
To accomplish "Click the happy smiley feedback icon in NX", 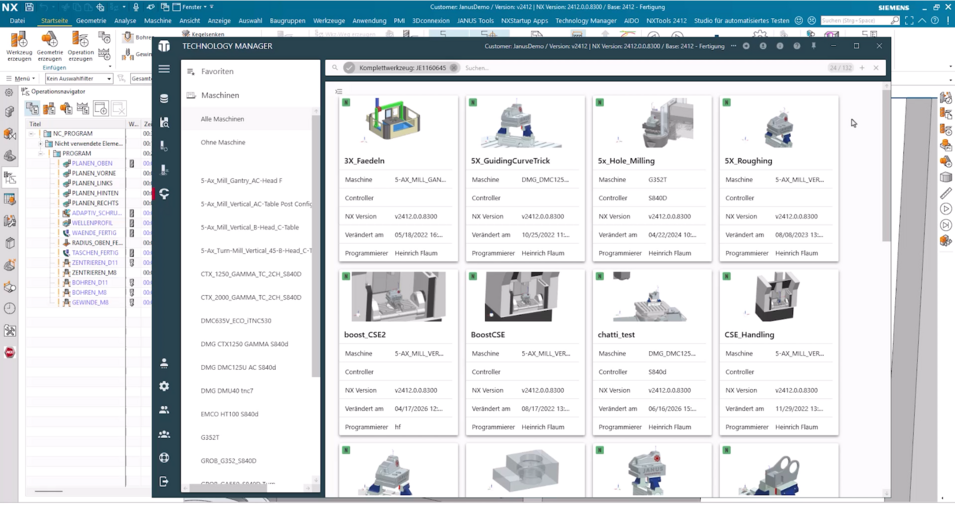I will 799,20.
